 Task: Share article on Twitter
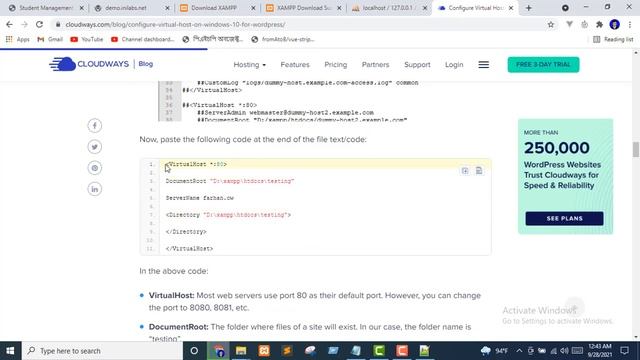95,147
